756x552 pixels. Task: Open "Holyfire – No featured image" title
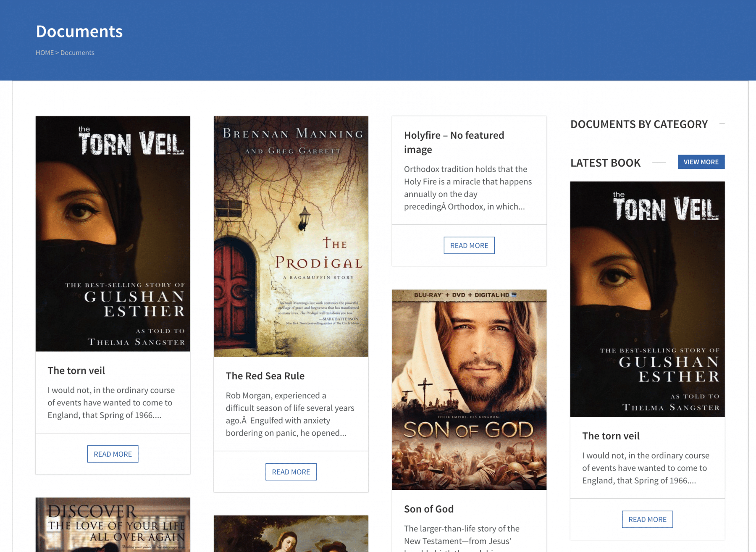(x=454, y=142)
